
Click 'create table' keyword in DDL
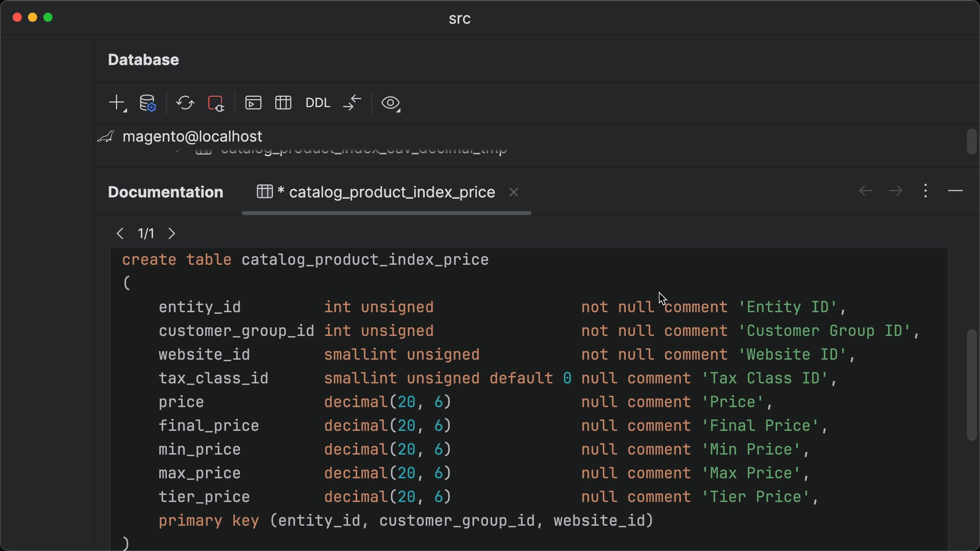coord(177,260)
